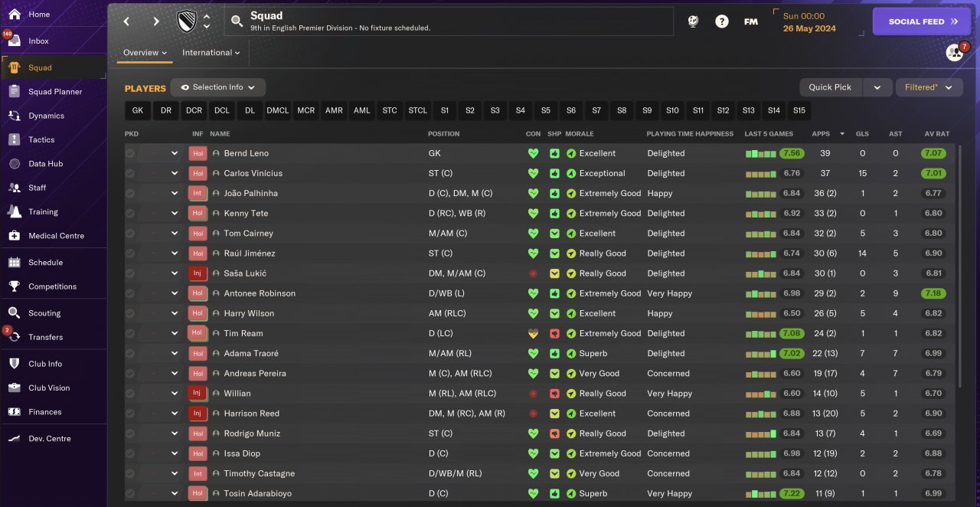Viewport: 980px width, 507px height.
Task: Select the DMCL position filter button
Action: click(278, 110)
